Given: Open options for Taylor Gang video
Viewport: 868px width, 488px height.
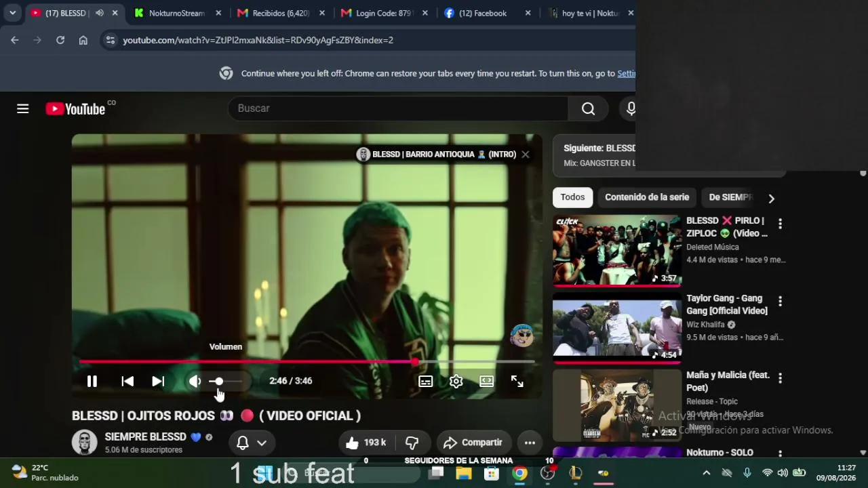Looking at the screenshot, I should 780,301.
